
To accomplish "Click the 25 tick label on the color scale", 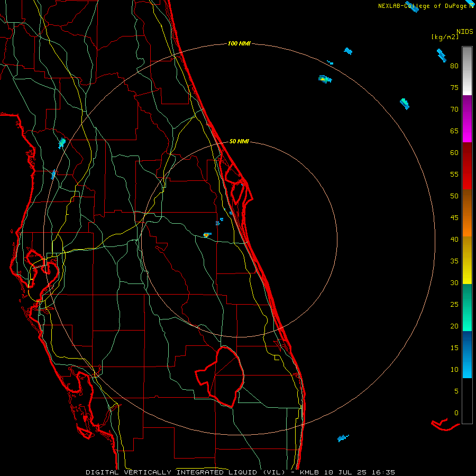I will click(454, 305).
